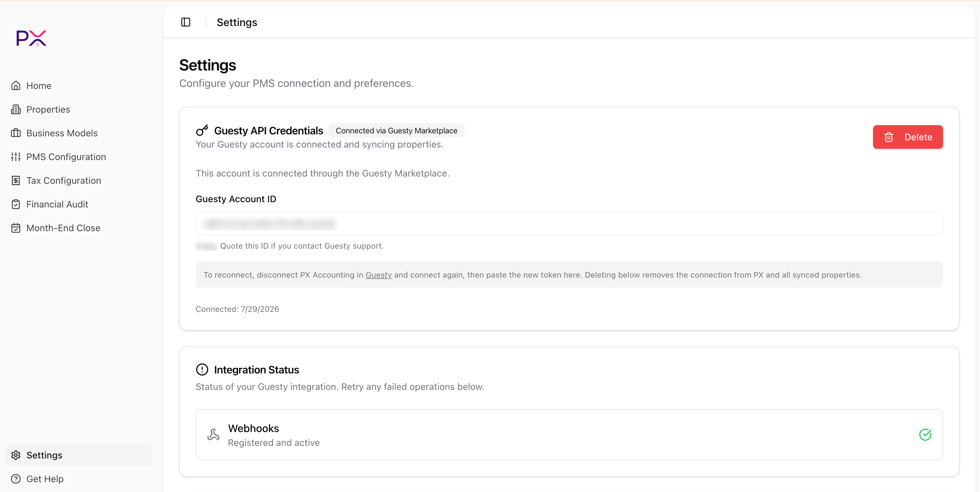Click 'Status of your Guesty integration' description
The width and height of the screenshot is (980, 492).
click(x=340, y=387)
